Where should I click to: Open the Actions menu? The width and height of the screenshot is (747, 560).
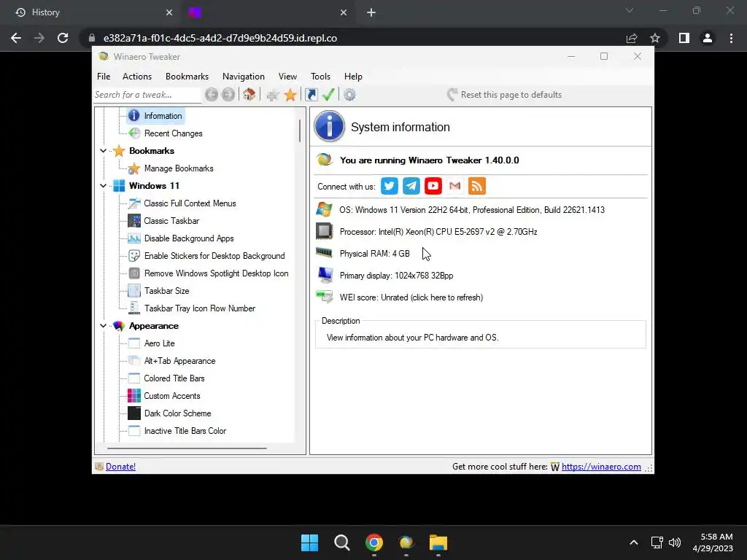tap(136, 76)
